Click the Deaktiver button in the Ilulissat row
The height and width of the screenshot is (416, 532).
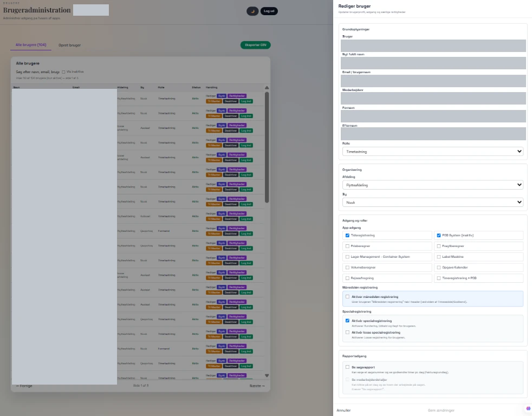point(231,219)
